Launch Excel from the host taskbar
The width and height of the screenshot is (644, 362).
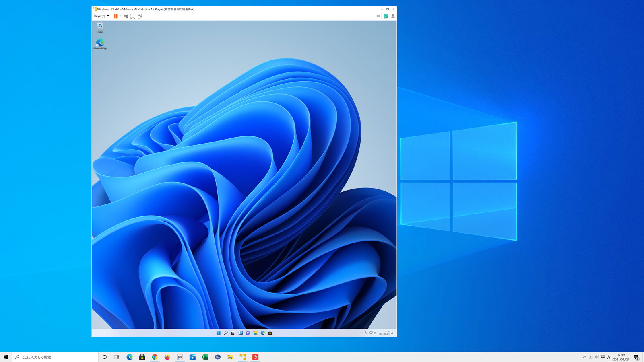(205, 357)
